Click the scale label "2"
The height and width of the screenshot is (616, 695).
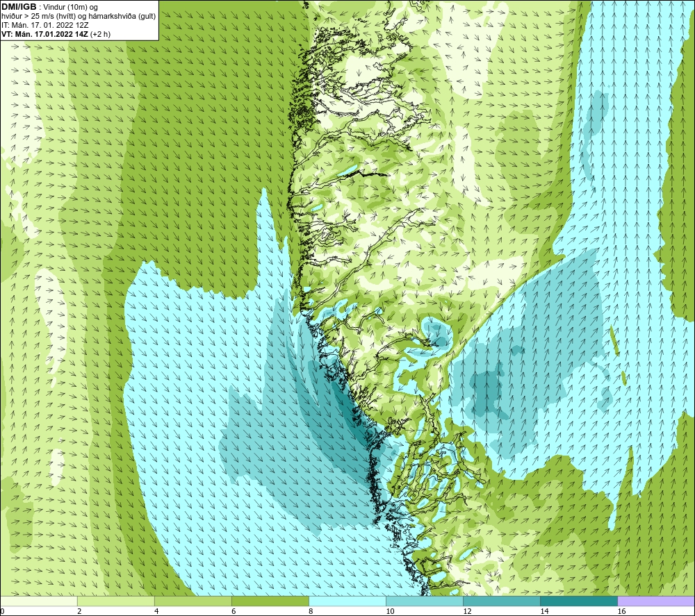coord(79,612)
